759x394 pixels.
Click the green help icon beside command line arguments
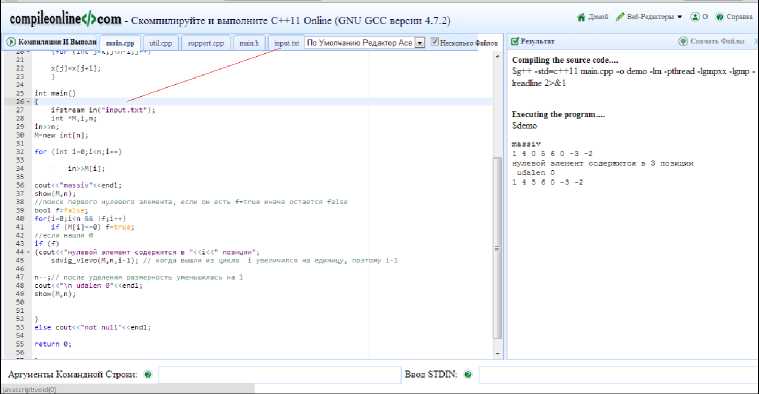148,374
